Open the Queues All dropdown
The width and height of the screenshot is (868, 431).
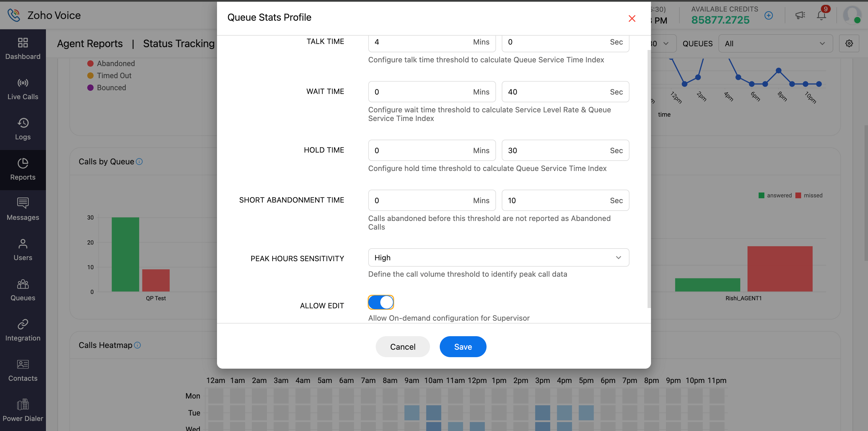click(x=775, y=43)
